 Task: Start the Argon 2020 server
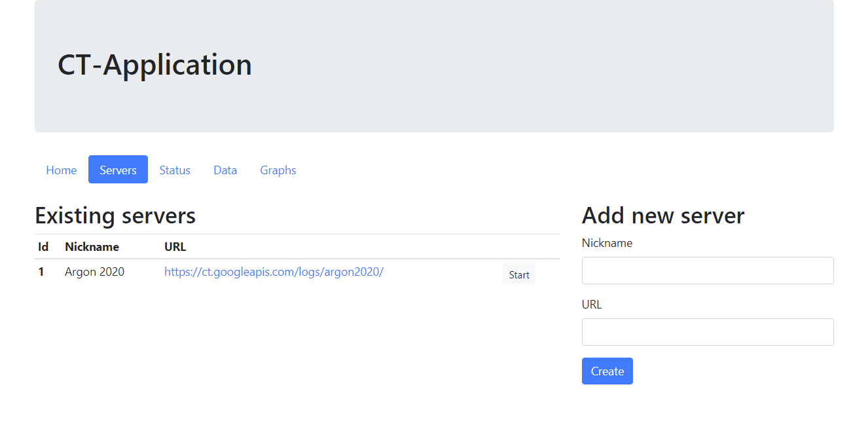tap(519, 274)
